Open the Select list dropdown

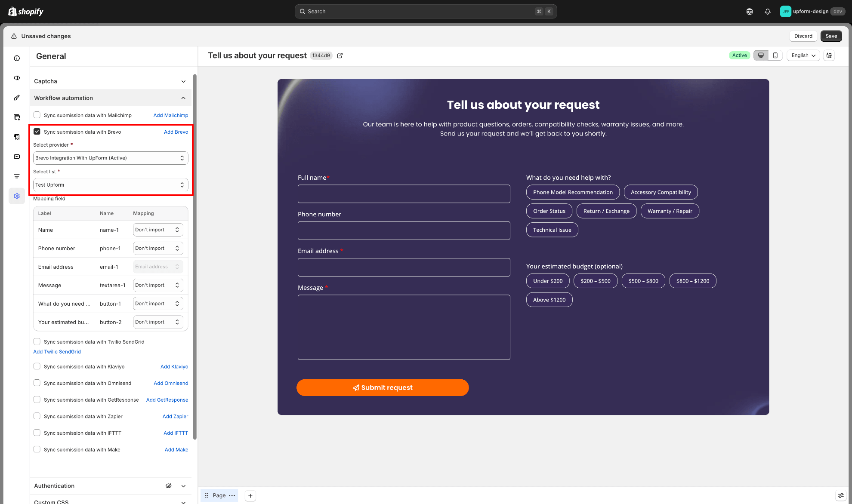coord(111,185)
